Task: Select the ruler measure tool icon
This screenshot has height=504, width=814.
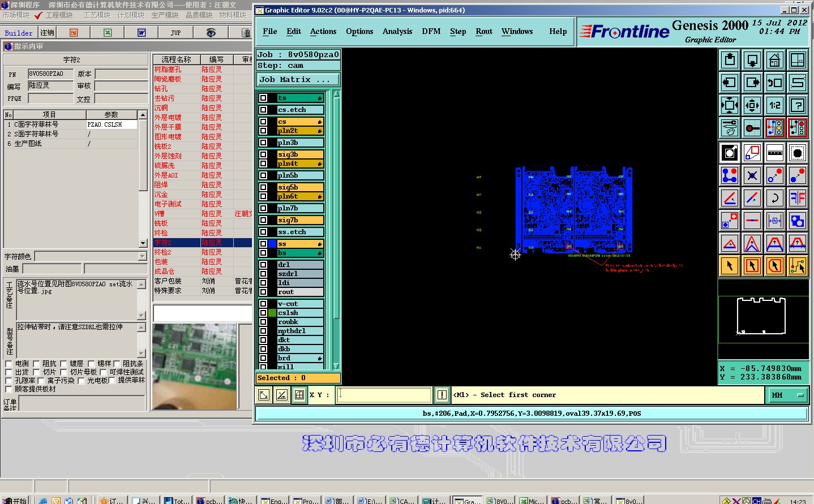Action: coord(775,153)
